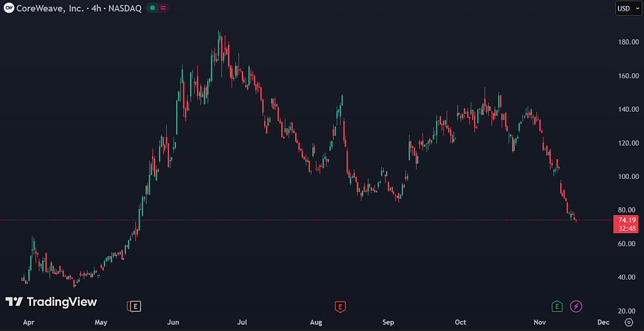
Task: Click the green earnings E marker near November
Action: click(557, 306)
